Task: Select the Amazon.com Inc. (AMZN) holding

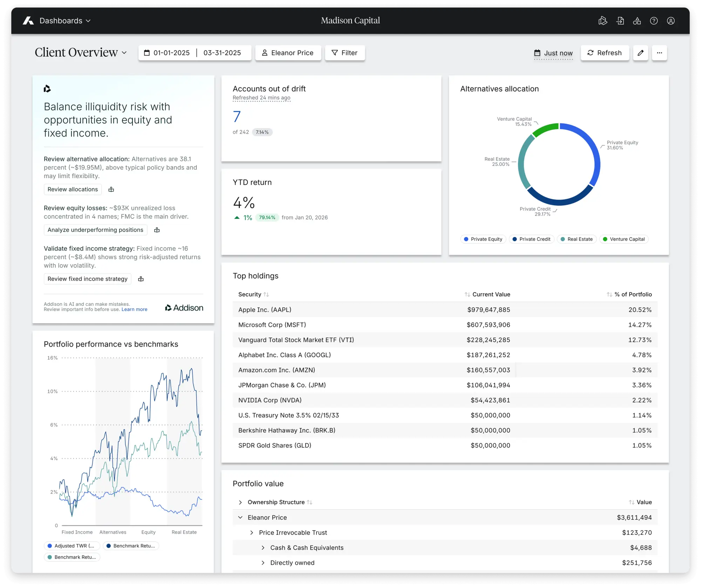Action: (x=445, y=370)
